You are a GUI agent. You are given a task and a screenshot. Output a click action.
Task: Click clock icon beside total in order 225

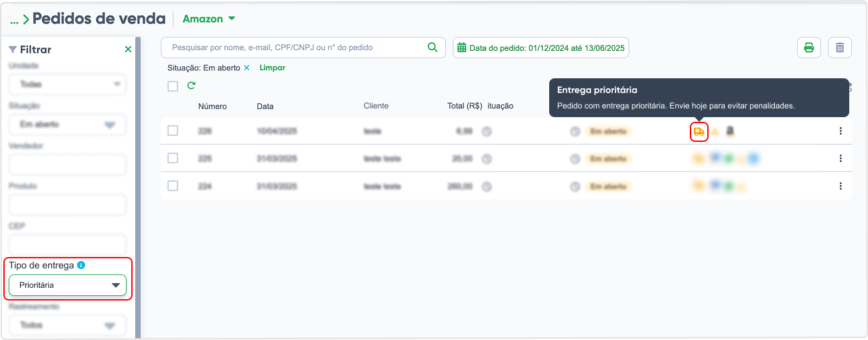[487, 159]
